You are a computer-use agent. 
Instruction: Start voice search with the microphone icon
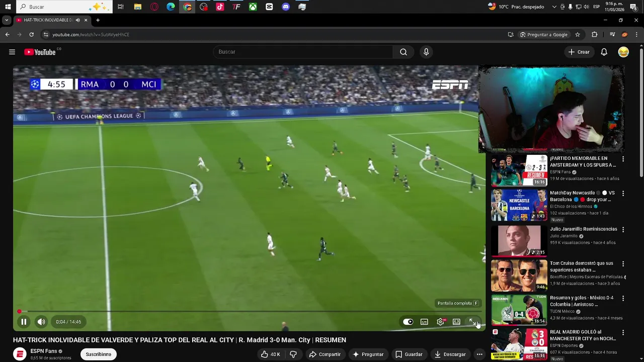tap(426, 52)
